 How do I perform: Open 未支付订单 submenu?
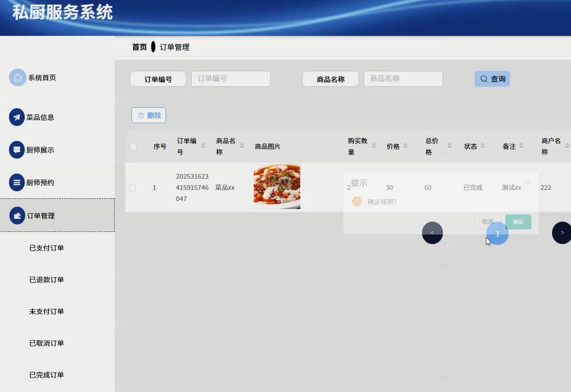[x=46, y=311]
